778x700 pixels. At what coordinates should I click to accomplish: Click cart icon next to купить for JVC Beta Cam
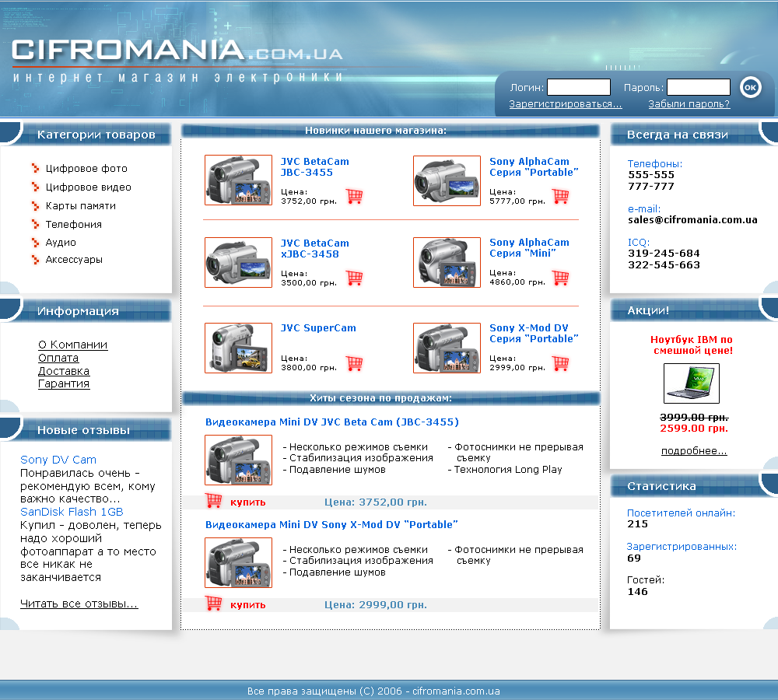point(213,502)
